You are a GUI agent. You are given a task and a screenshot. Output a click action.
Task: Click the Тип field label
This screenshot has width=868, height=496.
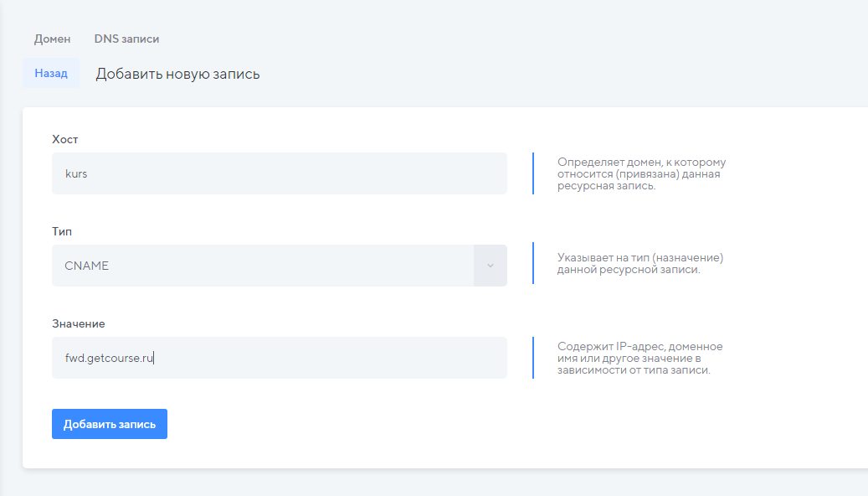(x=62, y=231)
